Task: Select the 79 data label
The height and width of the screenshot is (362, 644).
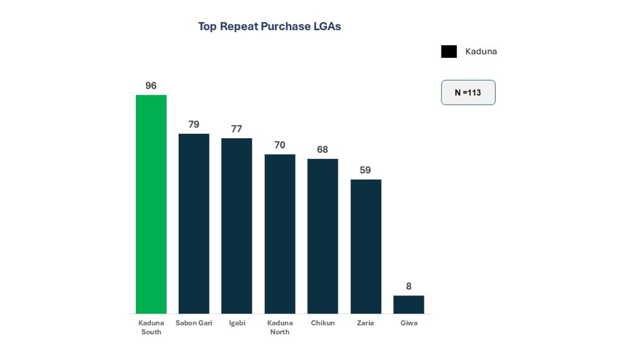Action: (x=194, y=124)
